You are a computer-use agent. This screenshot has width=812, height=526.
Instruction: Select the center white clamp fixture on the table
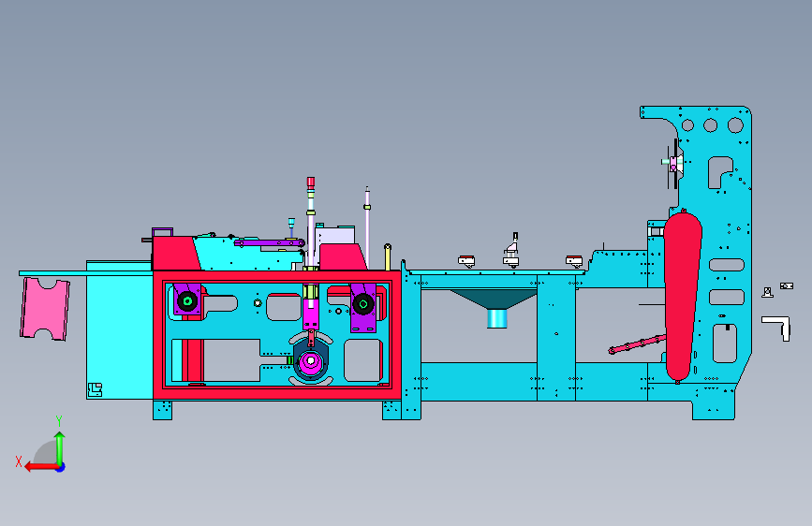511,251
